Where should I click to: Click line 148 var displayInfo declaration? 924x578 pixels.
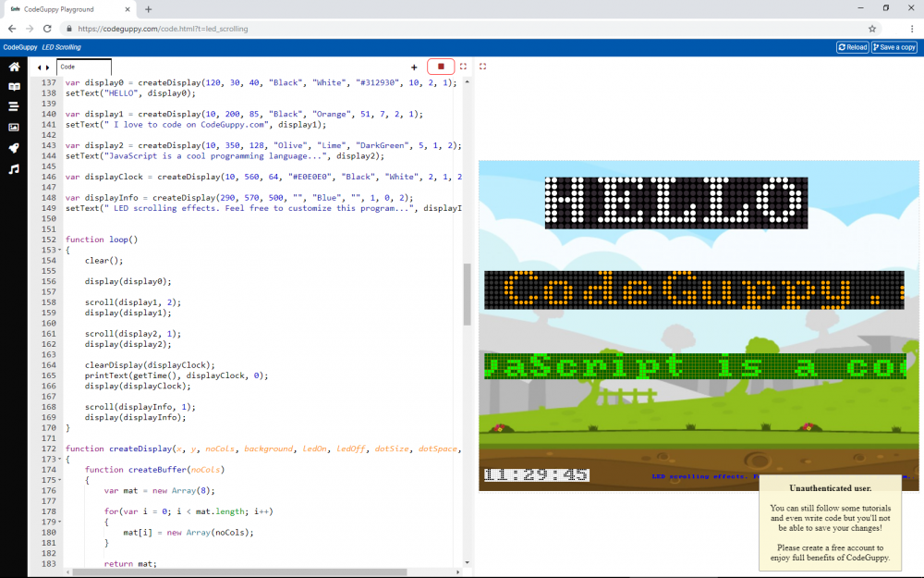point(239,198)
